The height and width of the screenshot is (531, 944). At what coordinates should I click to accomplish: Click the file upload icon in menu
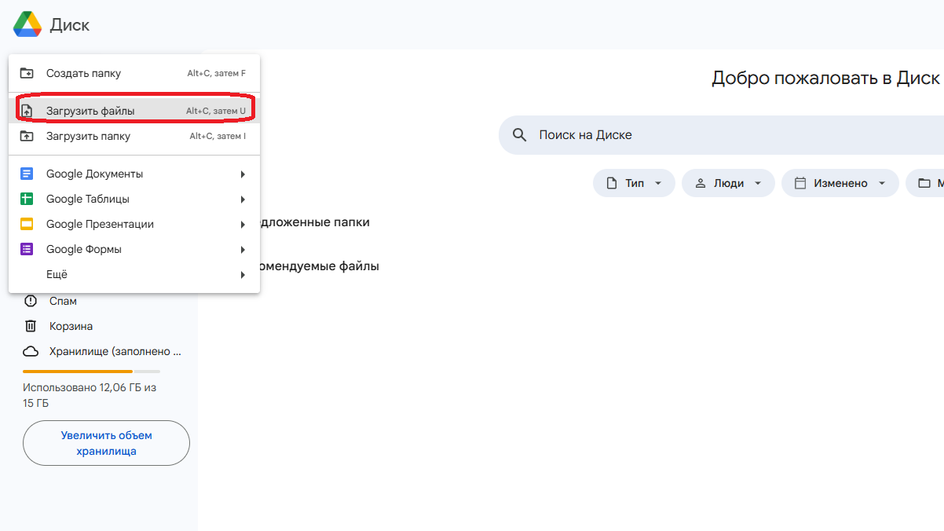[26, 111]
